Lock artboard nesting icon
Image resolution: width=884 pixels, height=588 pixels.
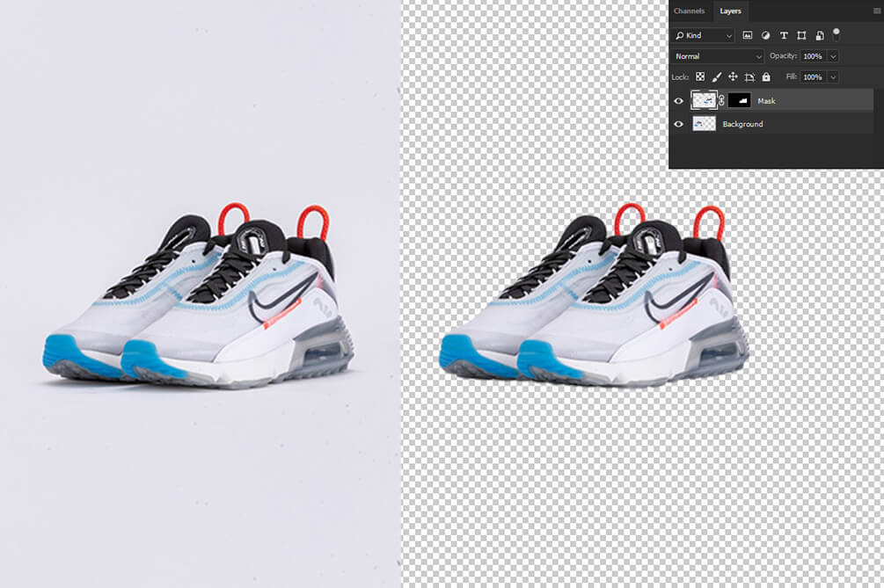(x=749, y=77)
